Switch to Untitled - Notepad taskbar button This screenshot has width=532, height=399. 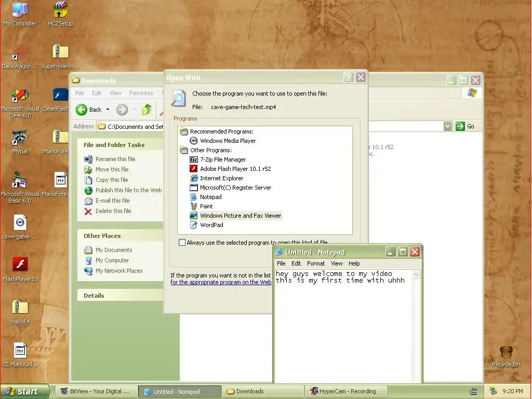click(180, 392)
